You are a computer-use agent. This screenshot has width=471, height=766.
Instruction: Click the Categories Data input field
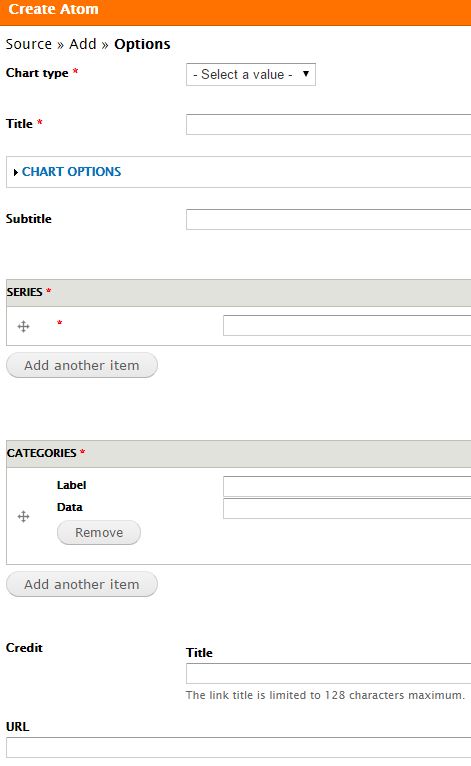347,508
